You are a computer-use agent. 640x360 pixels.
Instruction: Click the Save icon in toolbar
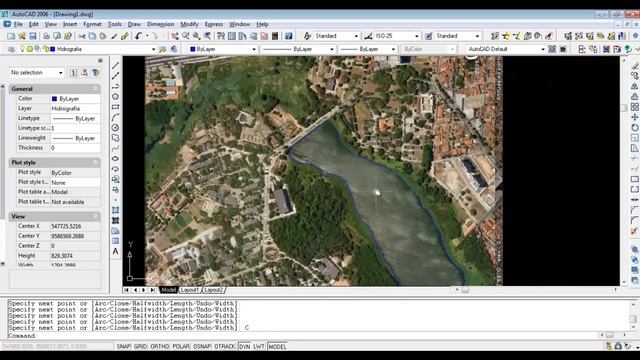coord(33,36)
